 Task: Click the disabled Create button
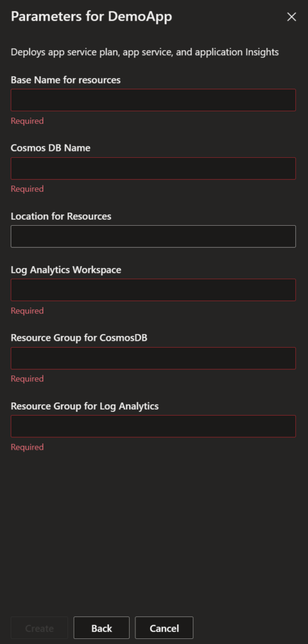pos(40,628)
